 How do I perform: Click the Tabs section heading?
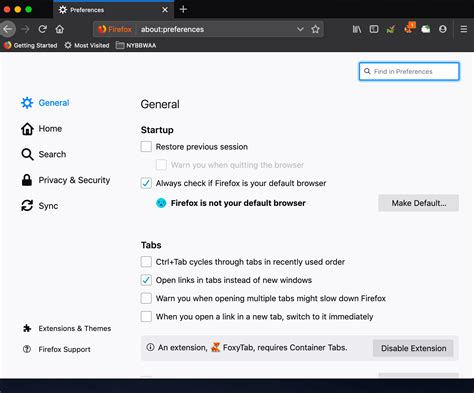tap(151, 245)
